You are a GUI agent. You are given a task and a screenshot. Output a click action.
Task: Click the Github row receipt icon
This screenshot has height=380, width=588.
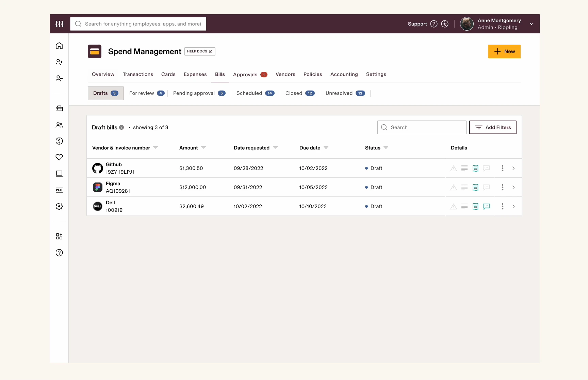(475, 168)
